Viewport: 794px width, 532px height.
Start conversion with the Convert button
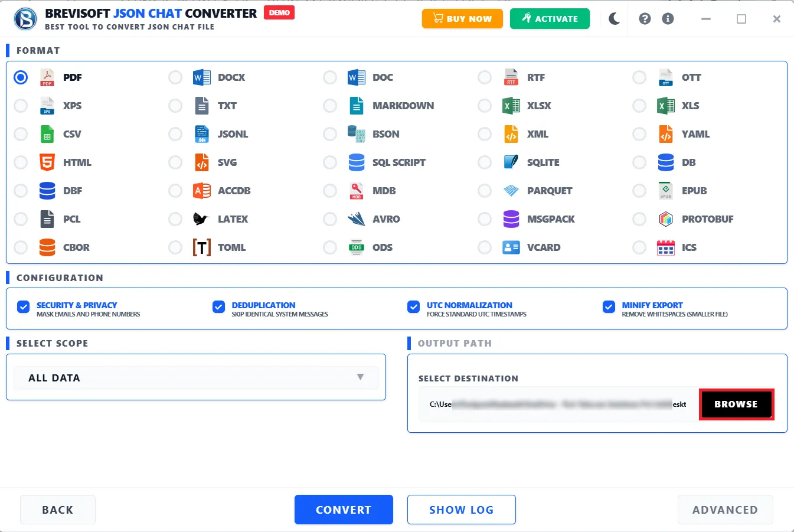point(344,510)
